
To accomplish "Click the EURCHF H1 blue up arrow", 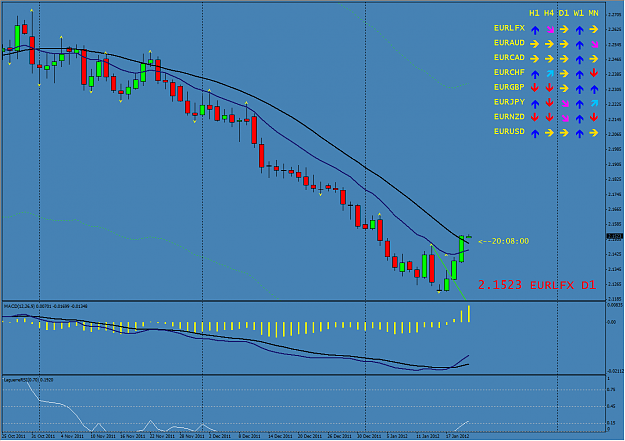I will (535, 74).
